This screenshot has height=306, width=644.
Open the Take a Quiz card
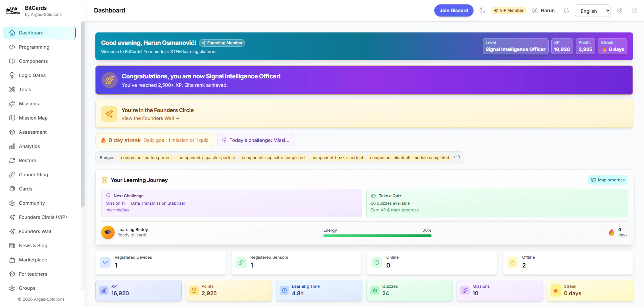coord(497,203)
